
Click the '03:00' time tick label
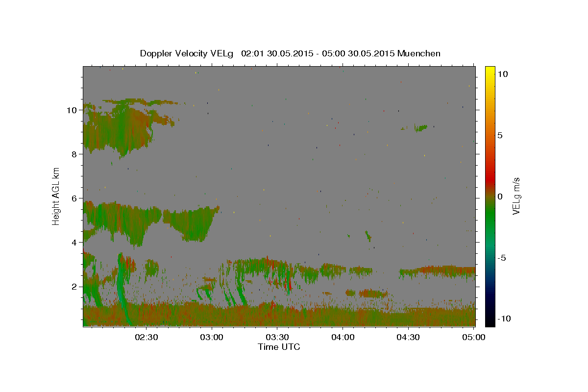coord(212,337)
